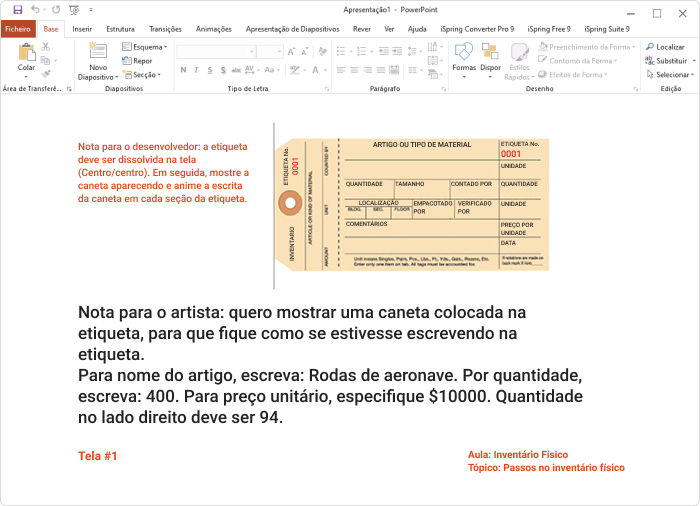Open line spacing options
Screen dimensions: 700x506
[415, 52]
